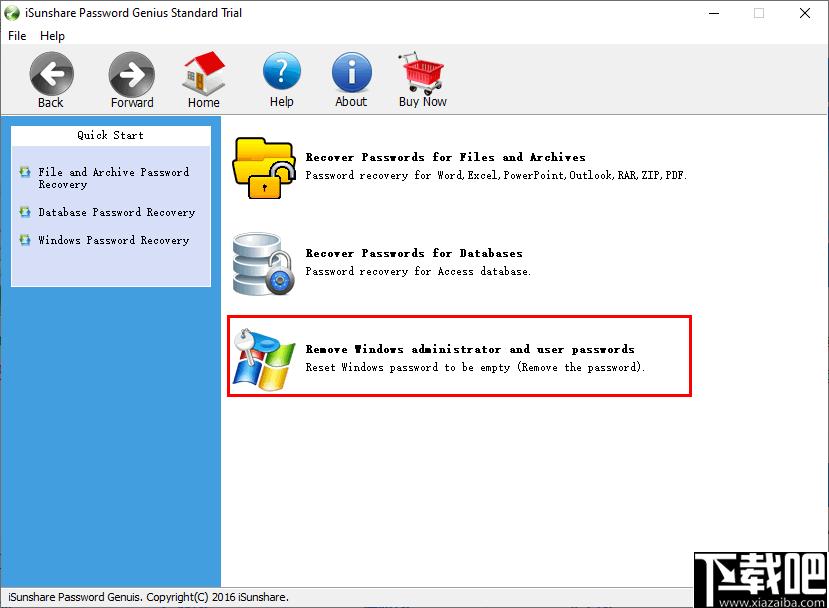
Task: Click 'Password recovery for Word, Excel...' description
Action: 496,175
